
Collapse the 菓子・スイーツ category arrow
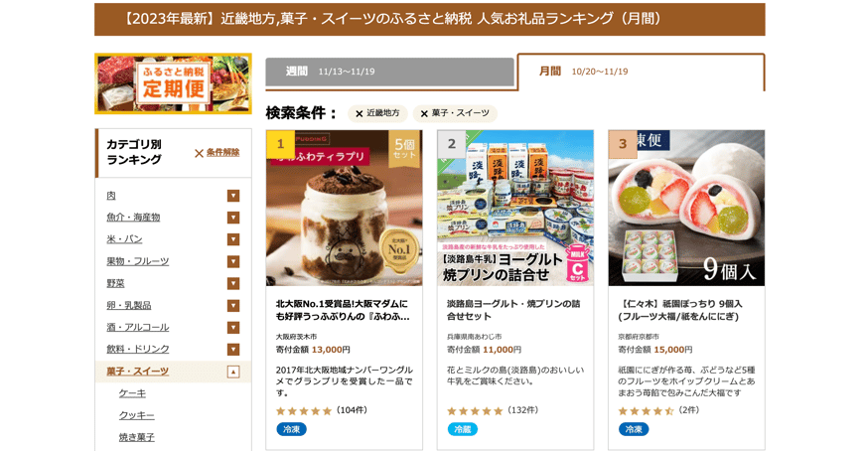point(233,372)
